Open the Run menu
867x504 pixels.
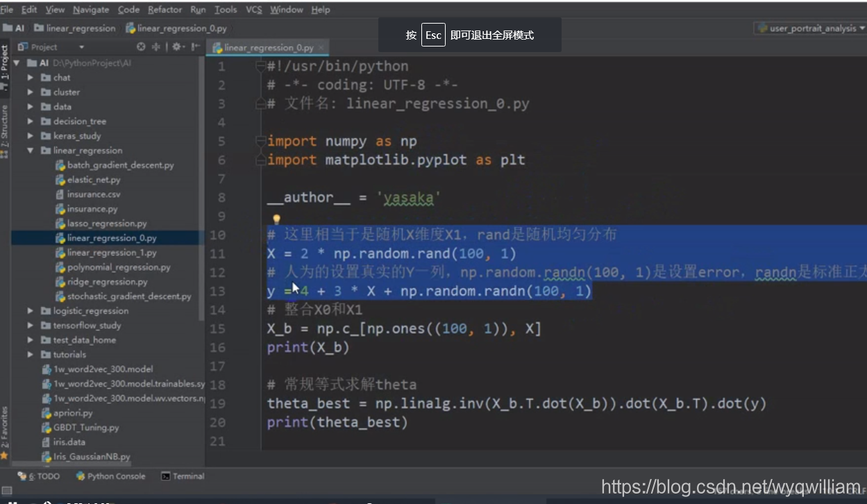pos(198,10)
